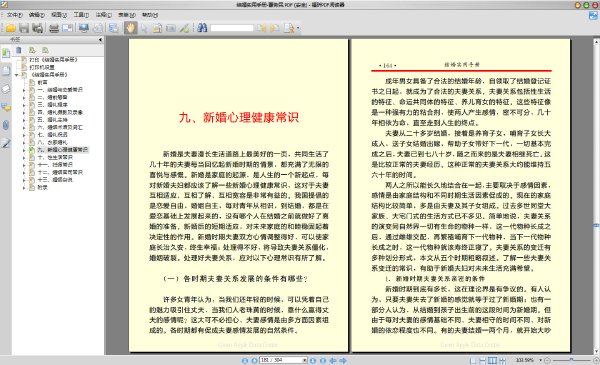This screenshot has width=600, height=365.
Task: Select the arrow selection tool
Action: pyautogui.click(x=144, y=28)
